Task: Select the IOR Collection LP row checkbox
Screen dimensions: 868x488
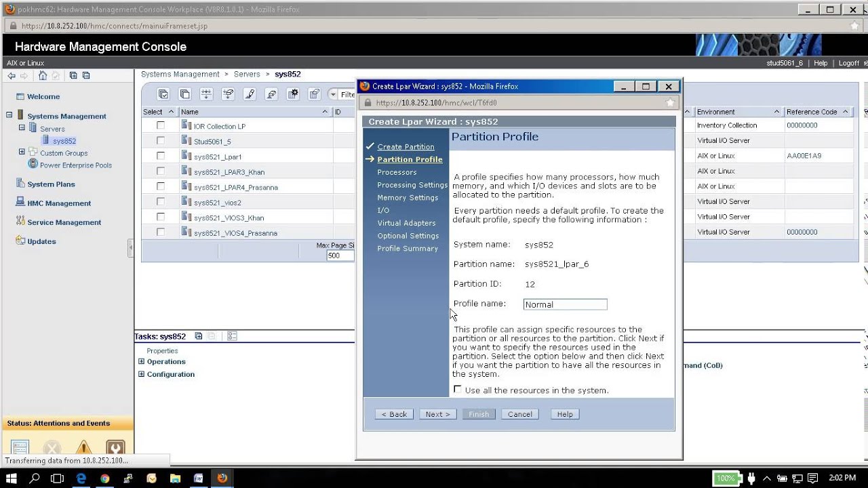Action: click(x=161, y=125)
